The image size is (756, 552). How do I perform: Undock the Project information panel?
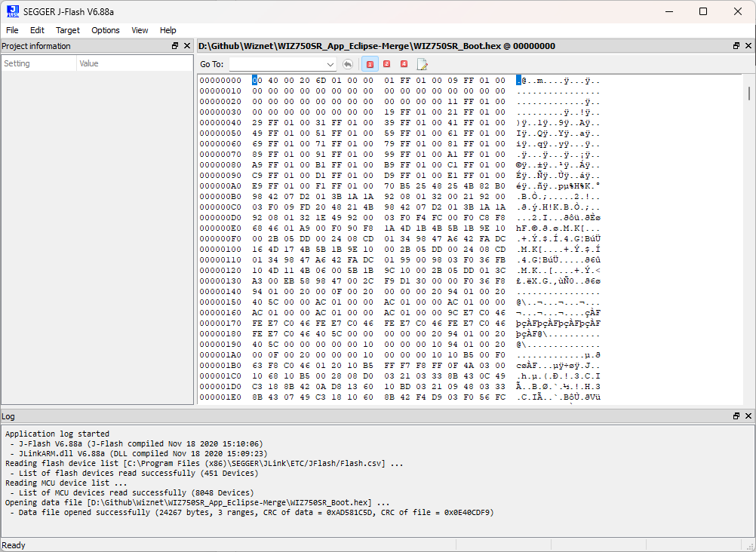click(x=175, y=46)
